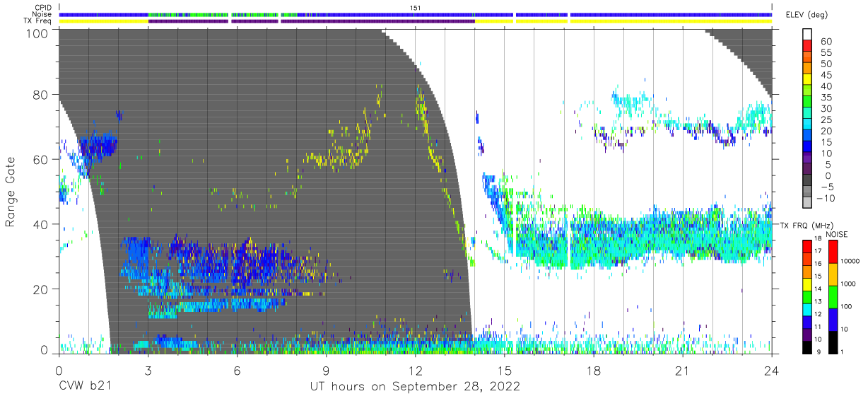Click the CPID label at top left

44,7
